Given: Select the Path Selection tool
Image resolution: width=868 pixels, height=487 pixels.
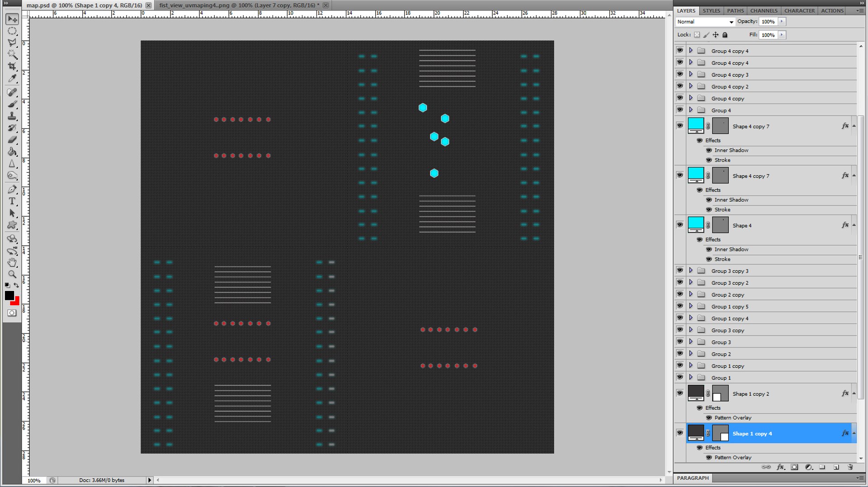Looking at the screenshot, I should [x=12, y=213].
